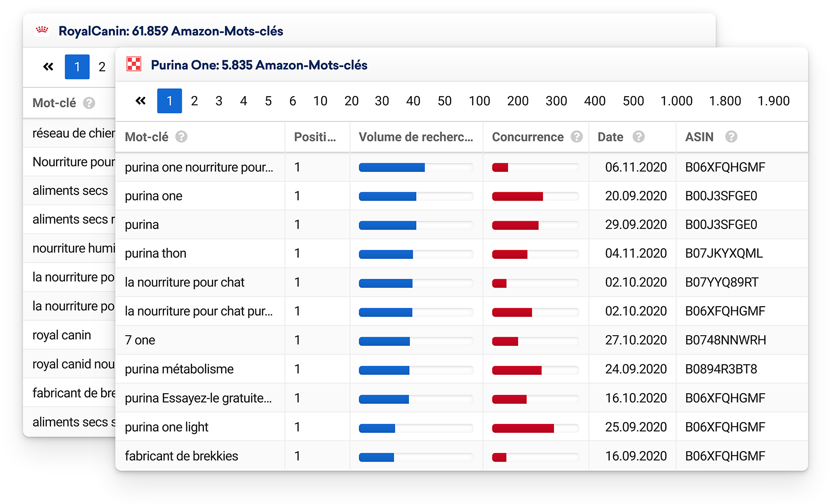Image resolution: width=831 pixels, height=504 pixels.
Task: Click help icon next to Concurrence header
Action: [577, 137]
